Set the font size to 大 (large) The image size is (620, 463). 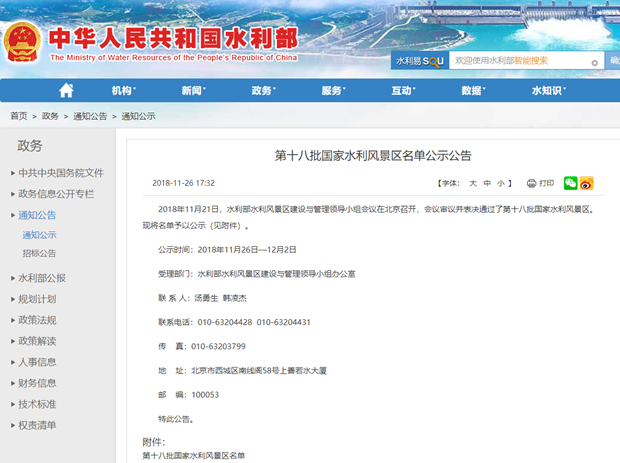pos(473,184)
